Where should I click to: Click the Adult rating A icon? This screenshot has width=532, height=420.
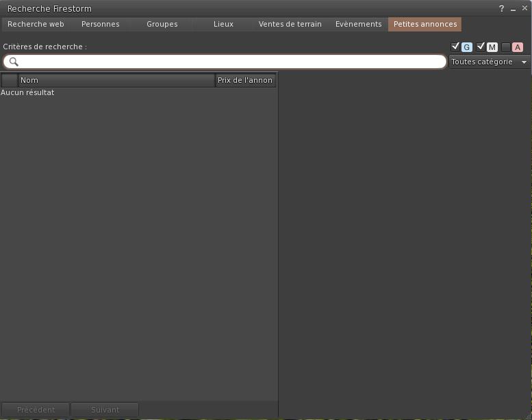coord(517,47)
